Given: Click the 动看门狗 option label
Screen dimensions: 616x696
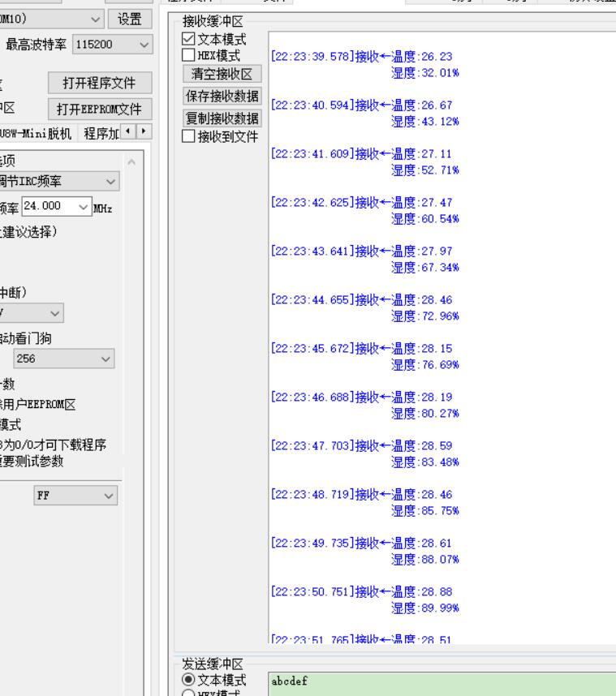Looking at the screenshot, I should tap(26, 339).
